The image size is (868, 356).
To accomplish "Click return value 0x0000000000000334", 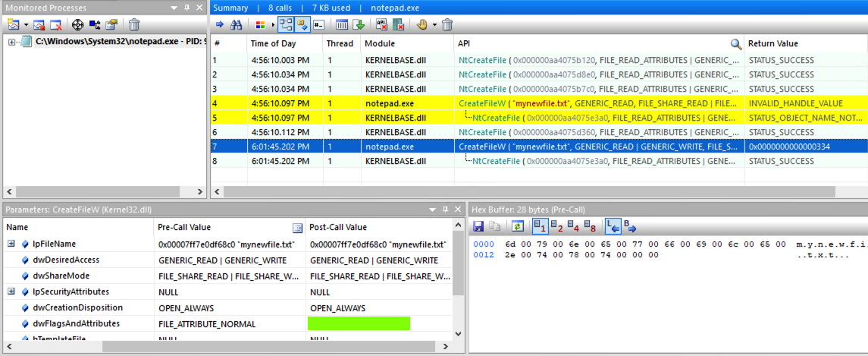I will [791, 146].
